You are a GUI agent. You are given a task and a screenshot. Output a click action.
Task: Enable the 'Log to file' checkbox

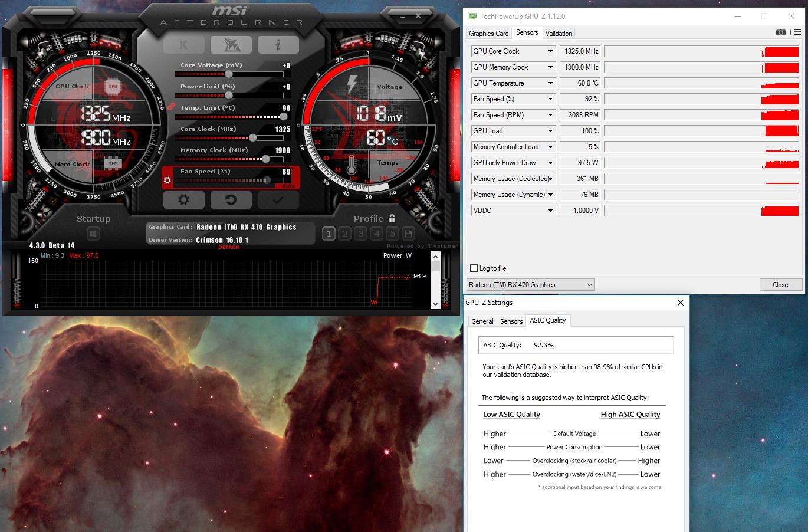click(x=474, y=268)
